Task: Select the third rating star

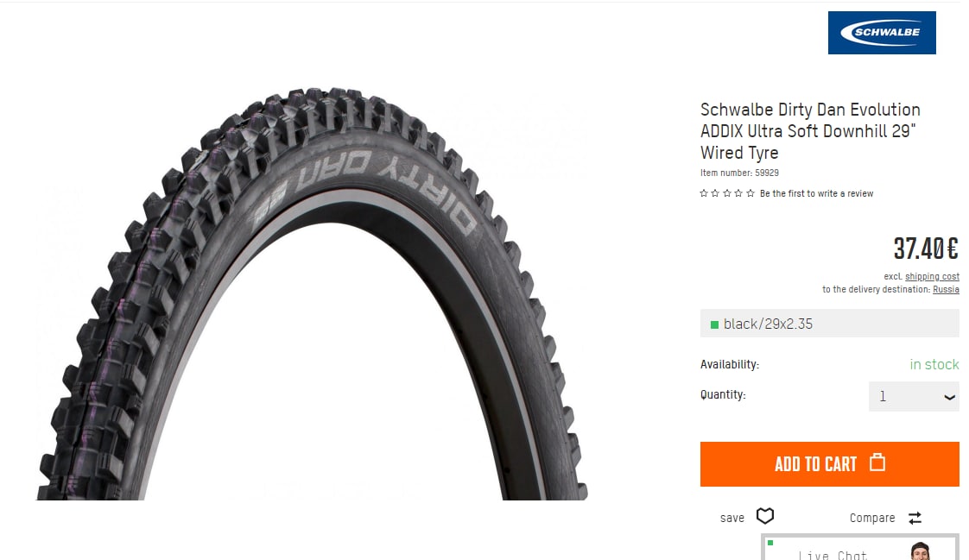Action: point(727,193)
